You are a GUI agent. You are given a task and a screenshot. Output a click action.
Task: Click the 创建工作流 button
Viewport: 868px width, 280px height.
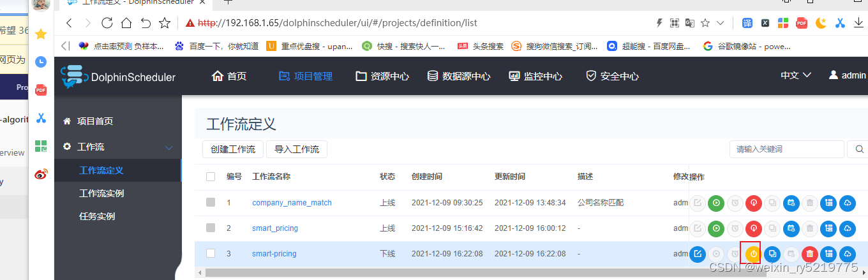(233, 149)
